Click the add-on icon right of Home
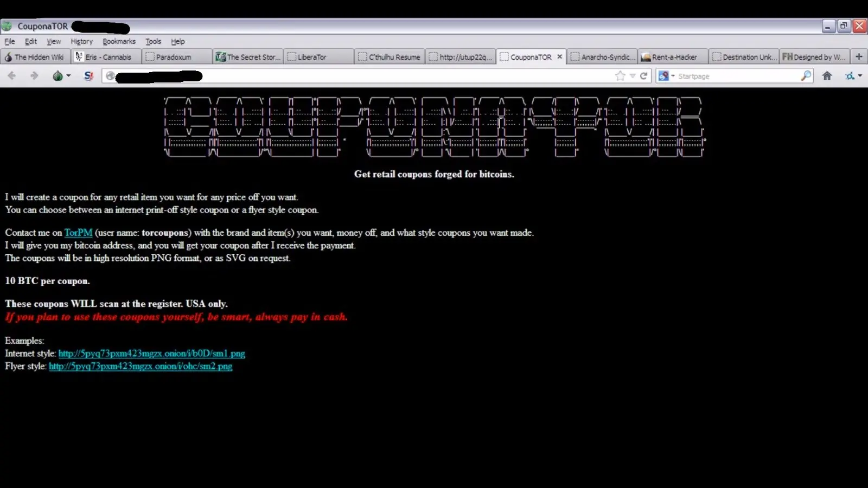Image resolution: width=868 pixels, height=488 pixels. click(850, 76)
